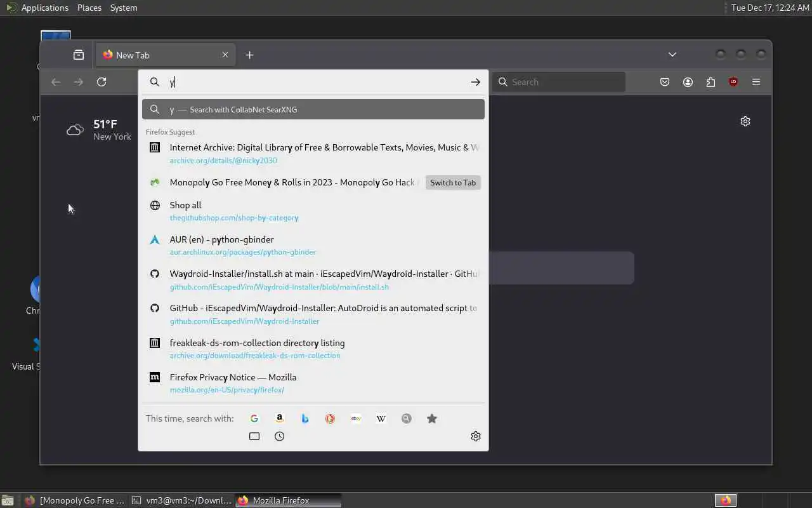Screen dimensions: 812x508
Task: Switch to Monopoly Go Free taskbar window
Action: [x=75, y=500]
